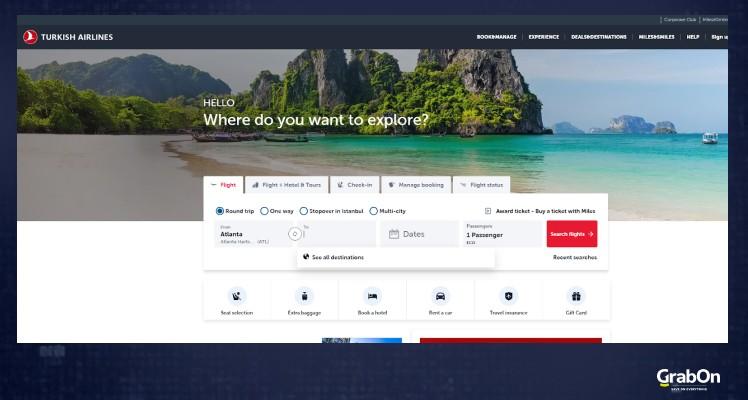
Task: Click the See all destinations link
Action: click(337, 257)
